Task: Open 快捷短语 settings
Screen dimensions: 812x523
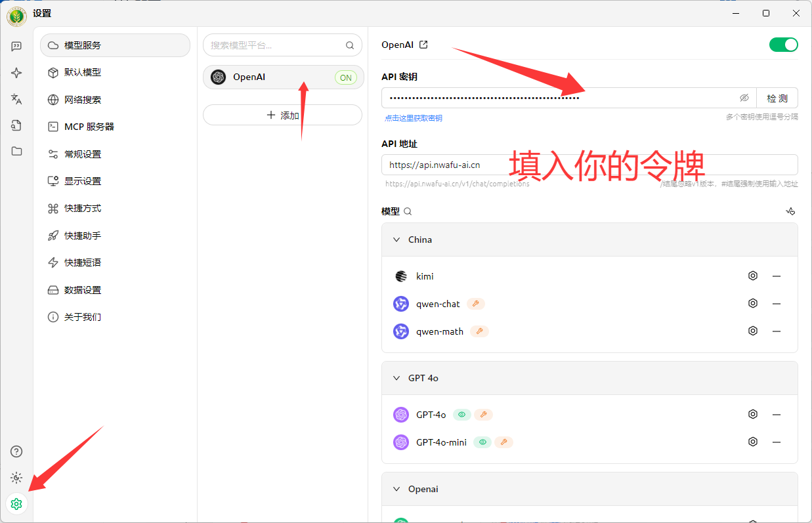Action: pos(115,262)
